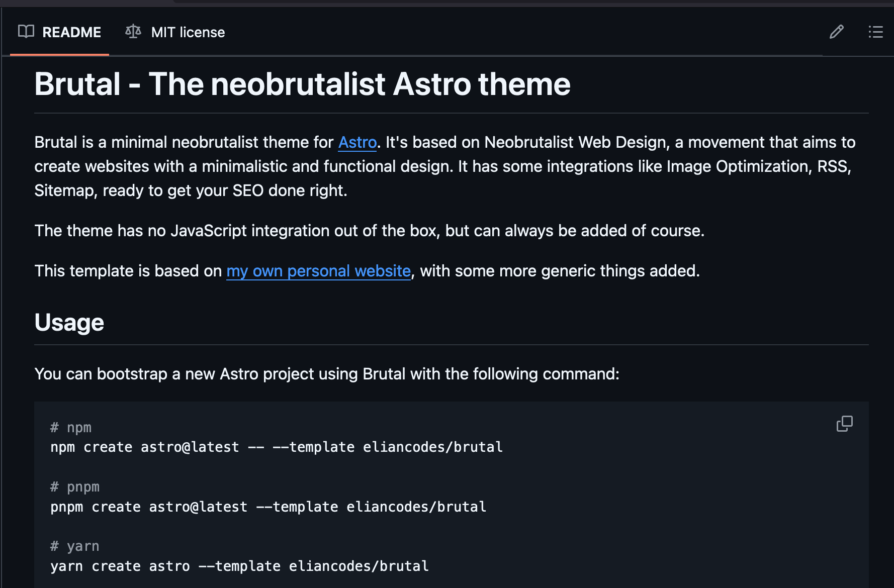Screen dimensions: 894x588
Task: Click the 'You can bootstrap a new Astro project' sentence
Action: (327, 374)
